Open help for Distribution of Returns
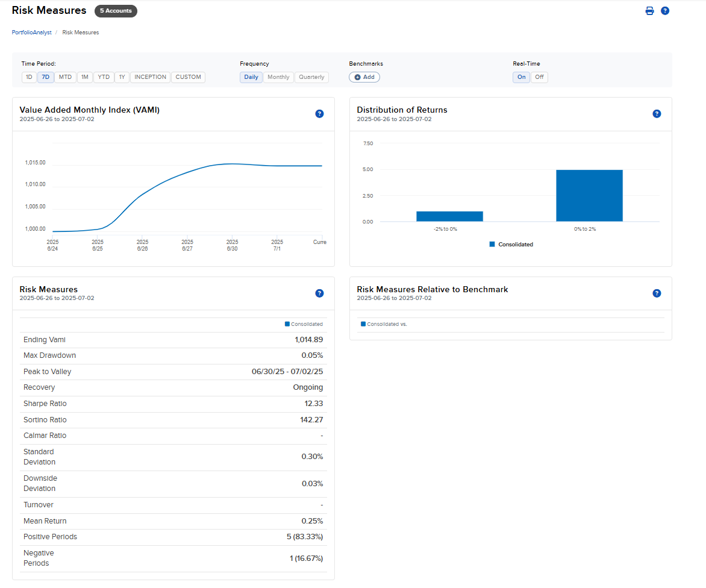 [657, 113]
